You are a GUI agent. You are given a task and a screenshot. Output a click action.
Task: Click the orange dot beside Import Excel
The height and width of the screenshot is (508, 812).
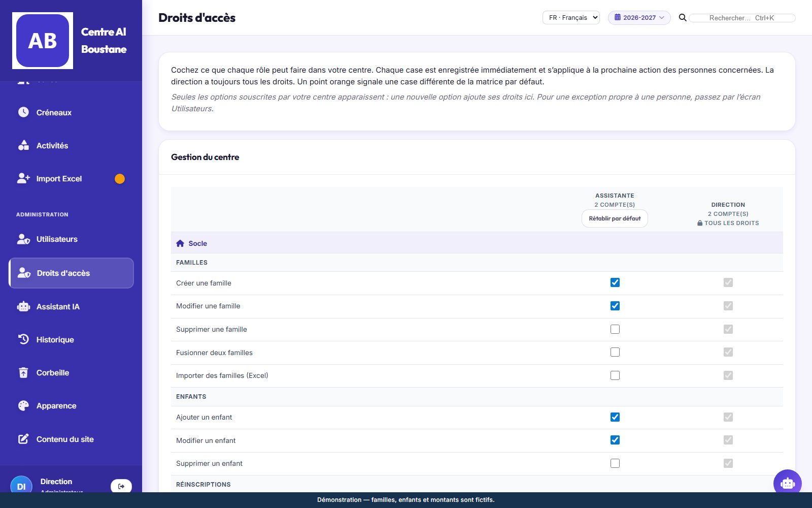click(x=120, y=179)
